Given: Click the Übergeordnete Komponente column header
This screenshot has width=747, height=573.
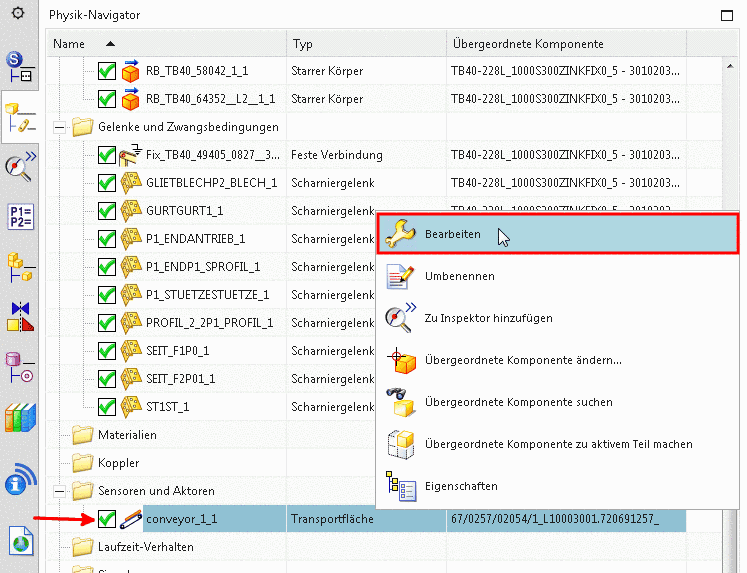Looking at the screenshot, I should click(566, 44).
